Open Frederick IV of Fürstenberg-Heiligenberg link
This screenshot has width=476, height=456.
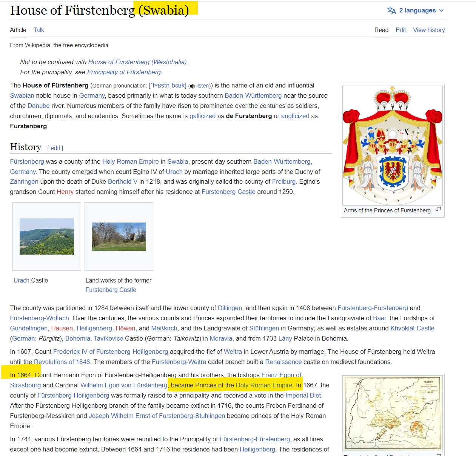(111, 352)
